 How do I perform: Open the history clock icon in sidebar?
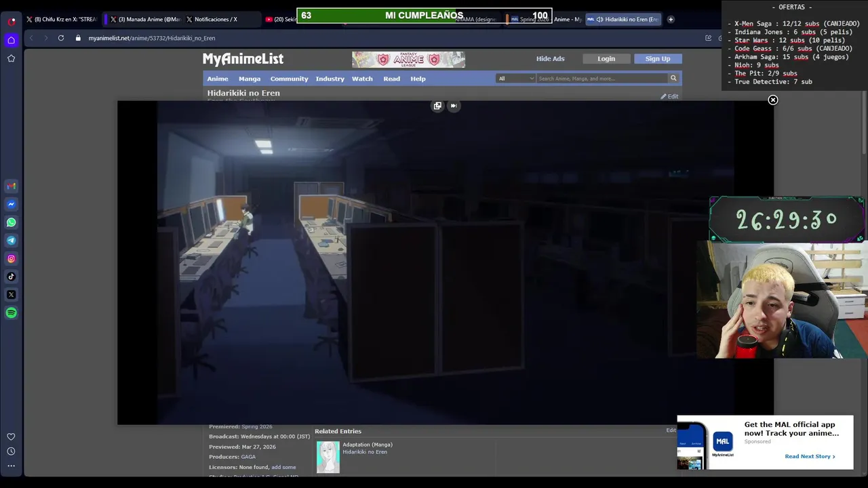tap(12, 451)
